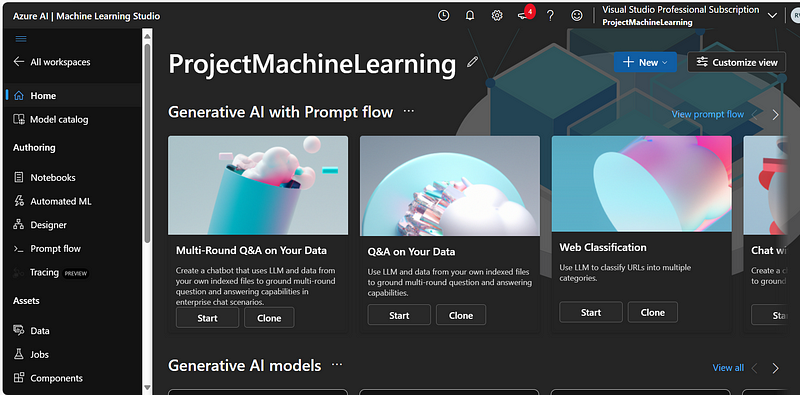This screenshot has height=395, width=800.
Task: Click previous arrow in Generative AI models carousel
Action: click(x=755, y=368)
